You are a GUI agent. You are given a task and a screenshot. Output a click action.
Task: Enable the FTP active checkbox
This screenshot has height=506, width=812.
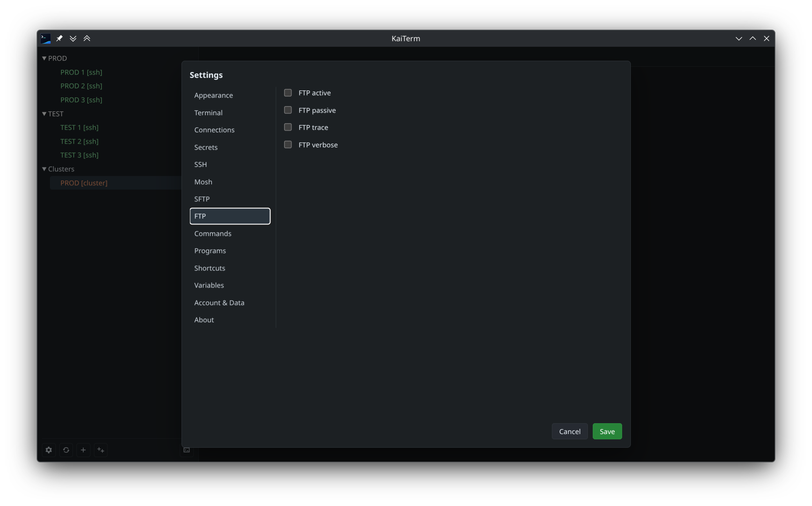click(288, 93)
